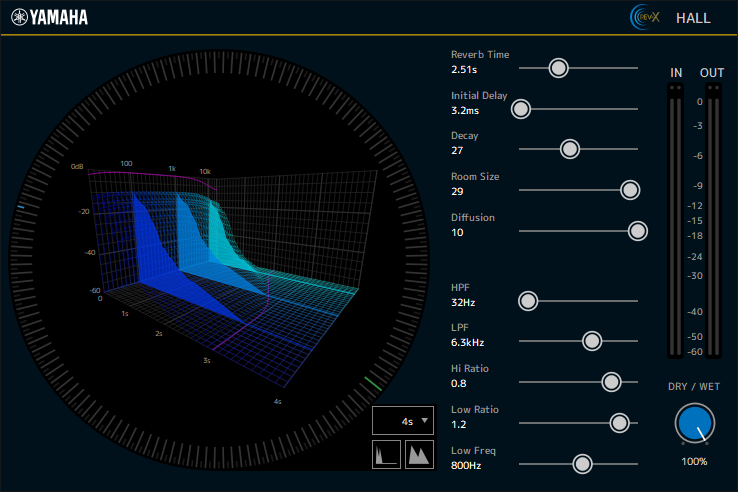Click the Decay slider handle
738x492 pixels.
[x=570, y=149]
